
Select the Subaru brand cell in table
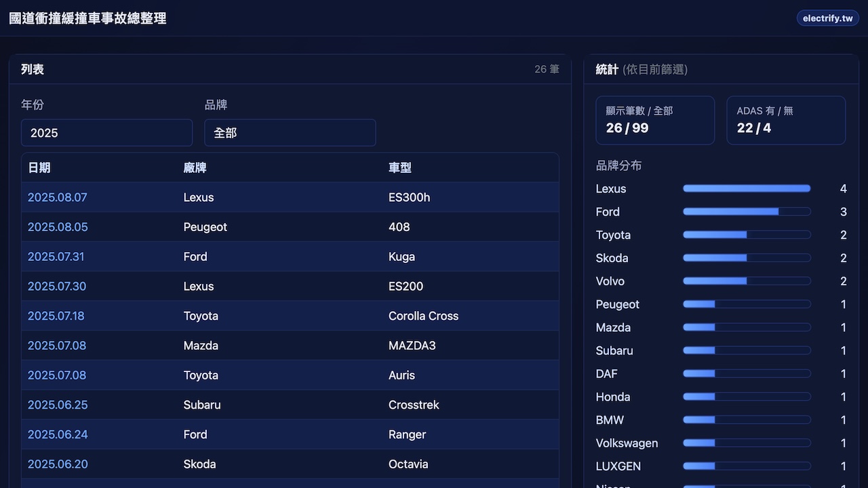pyautogui.click(x=202, y=405)
